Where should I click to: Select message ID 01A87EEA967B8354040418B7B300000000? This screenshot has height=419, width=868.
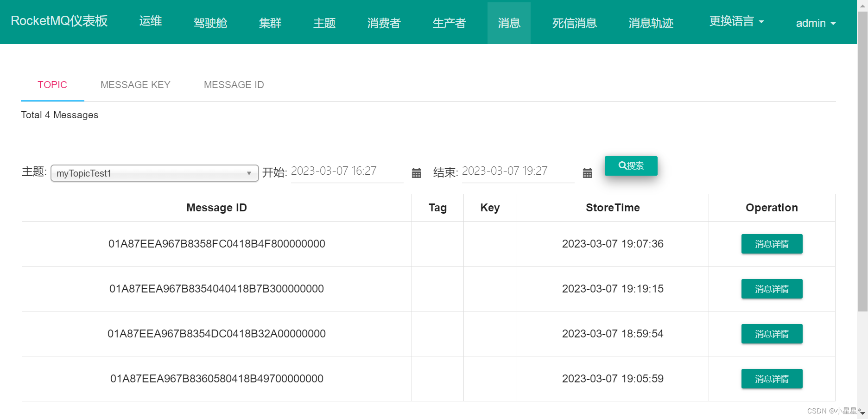[x=217, y=289]
